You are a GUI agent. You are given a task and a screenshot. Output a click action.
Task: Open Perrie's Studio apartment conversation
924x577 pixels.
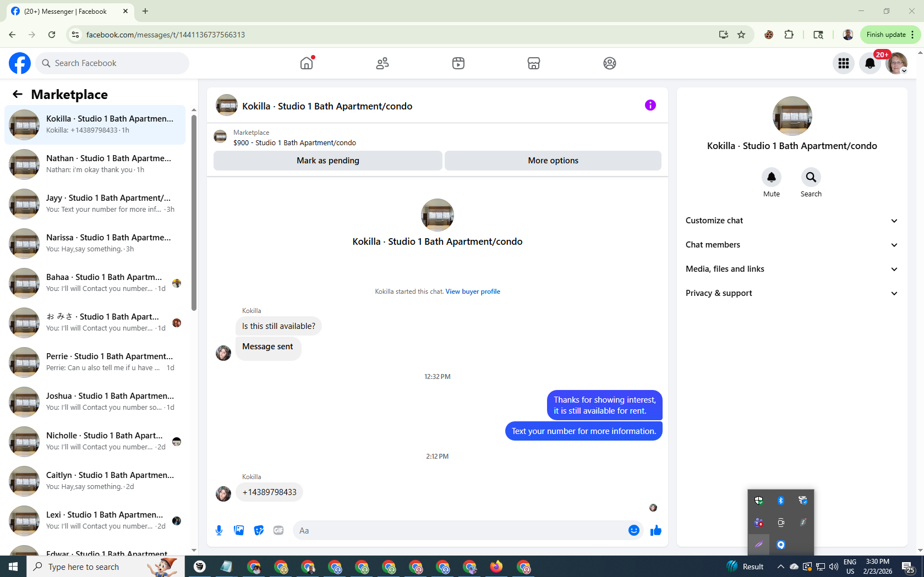click(95, 362)
